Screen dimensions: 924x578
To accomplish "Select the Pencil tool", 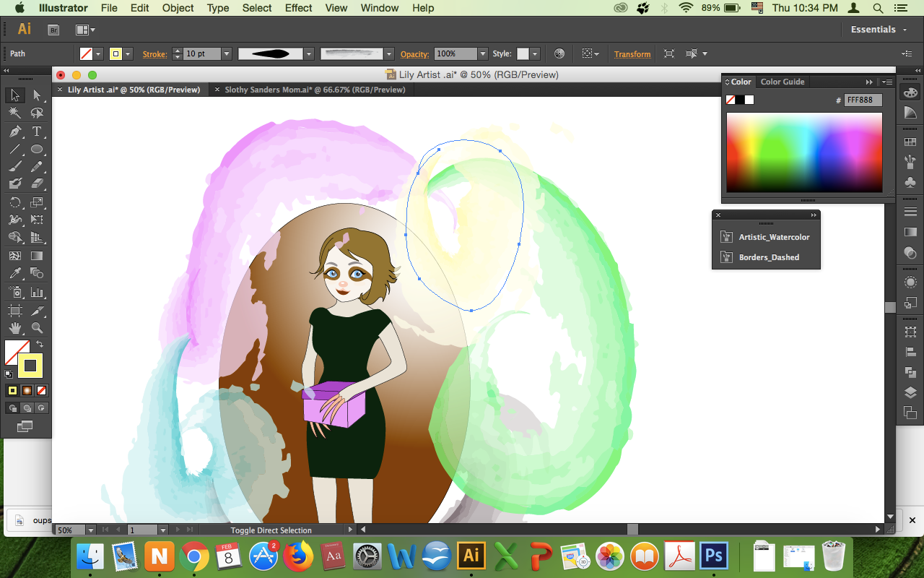I will pos(37,167).
